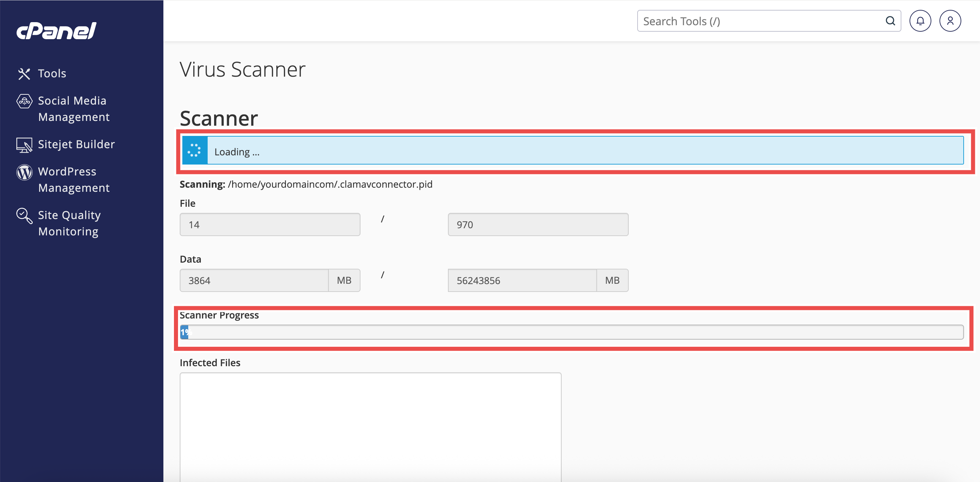This screenshot has height=482, width=980.
Task: Click the WordPress logo icon
Action: tap(24, 172)
